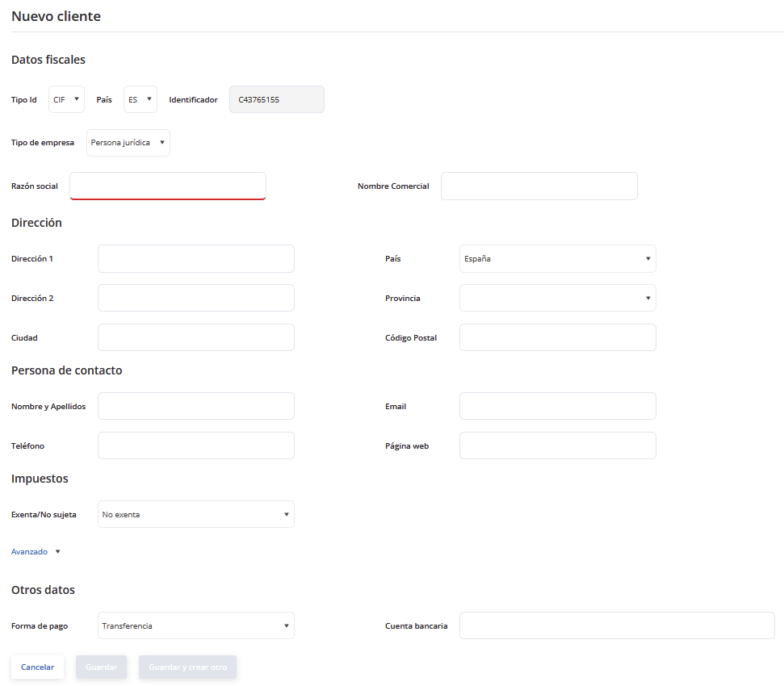Image resolution: width=784 pixels, height=686 pixels.
Task: Click the Ciudad input field
Action: point(196,337)
